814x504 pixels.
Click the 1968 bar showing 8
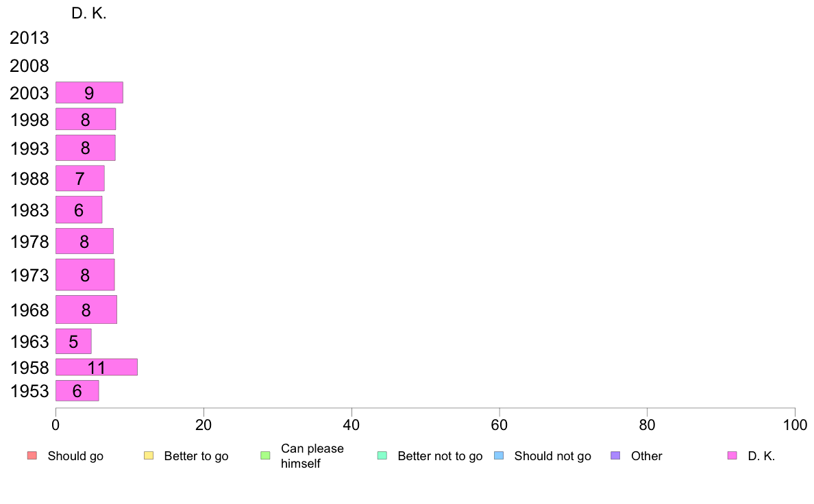click(x=86, y=310)
